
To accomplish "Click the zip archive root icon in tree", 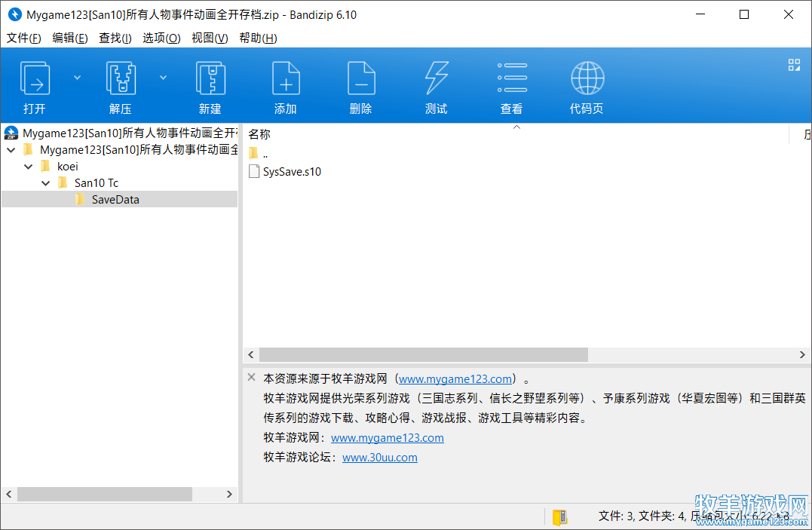I will click(11, 133).
